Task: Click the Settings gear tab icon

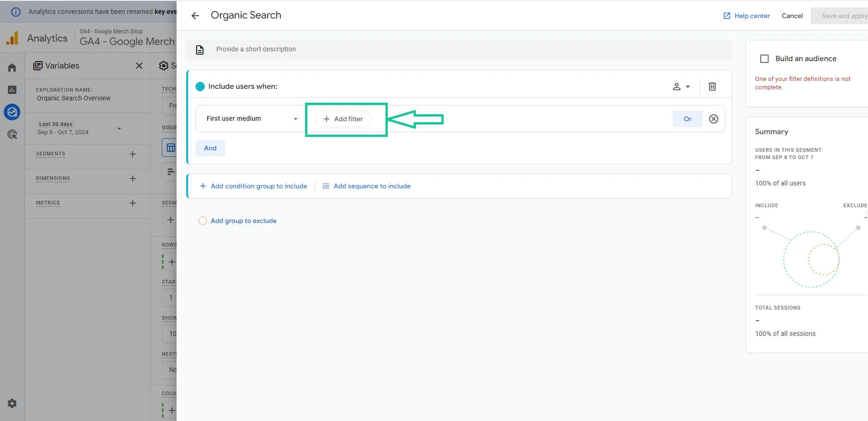Action: (164, 66)
